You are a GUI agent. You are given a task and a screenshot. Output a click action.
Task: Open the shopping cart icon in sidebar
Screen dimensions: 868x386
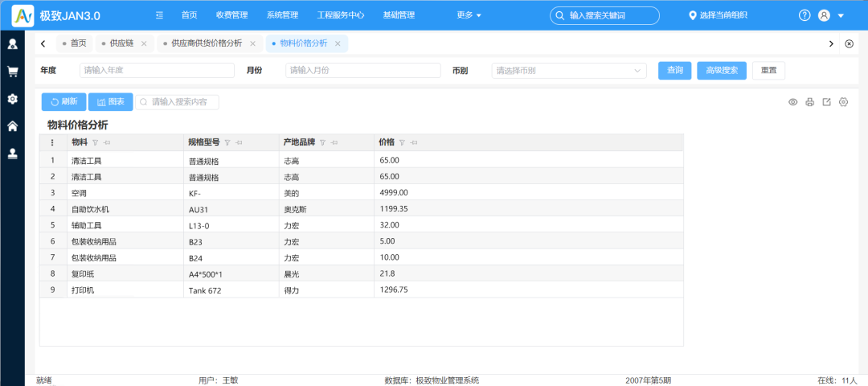(x=12, y=72)
